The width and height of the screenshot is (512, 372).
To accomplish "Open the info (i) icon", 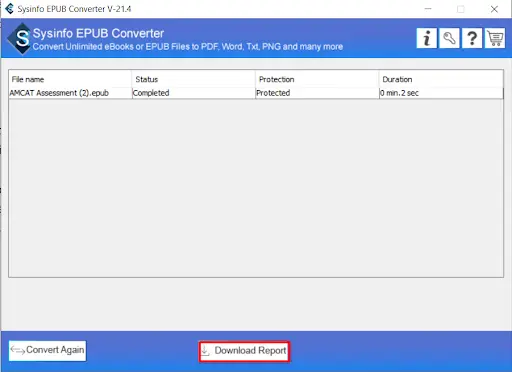I will tap(426, 38).
